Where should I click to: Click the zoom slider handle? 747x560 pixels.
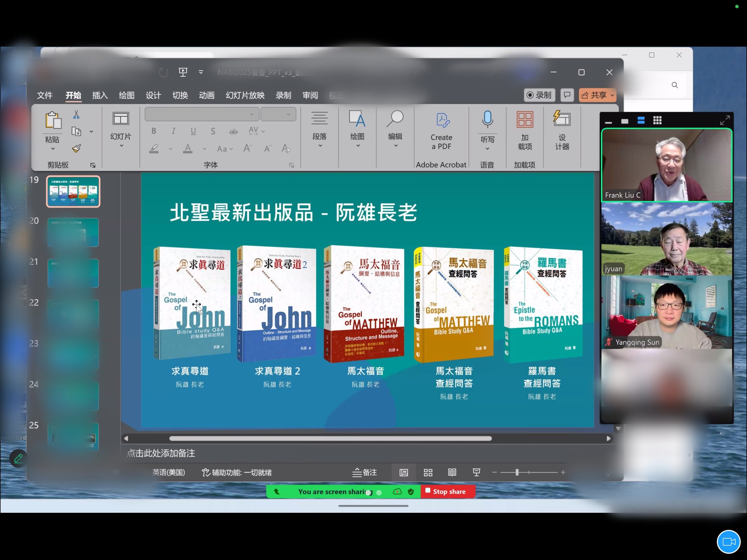pos(517,472)
